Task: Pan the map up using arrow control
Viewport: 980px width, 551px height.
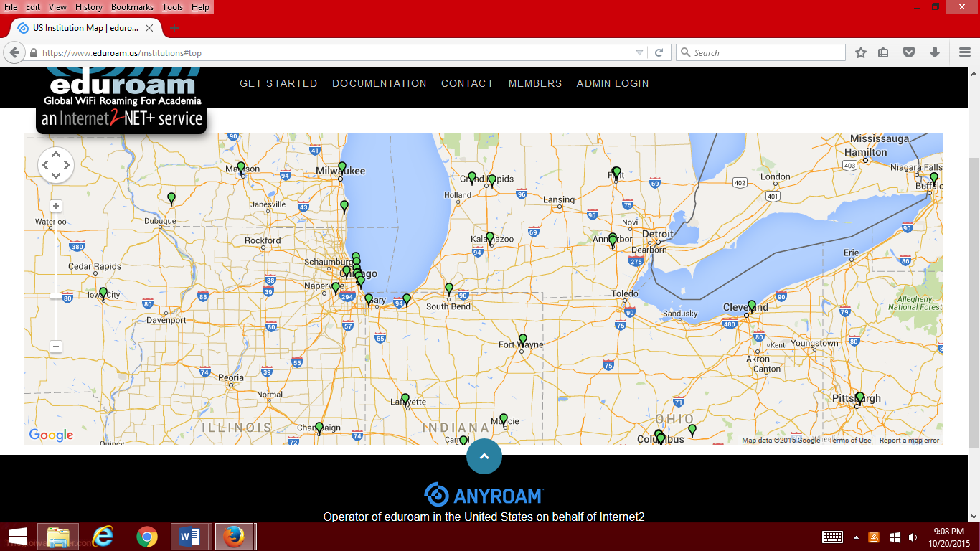Action: pos(55,155)
